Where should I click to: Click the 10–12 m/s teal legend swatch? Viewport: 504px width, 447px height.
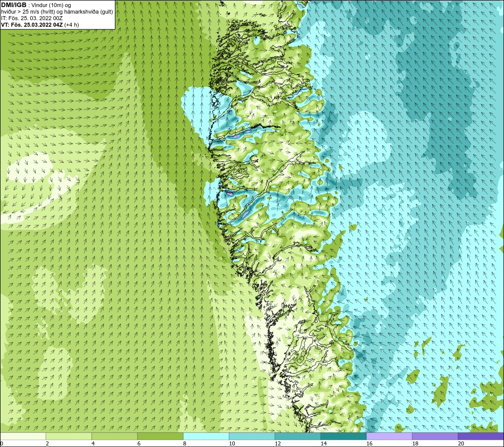pos(251,436)
